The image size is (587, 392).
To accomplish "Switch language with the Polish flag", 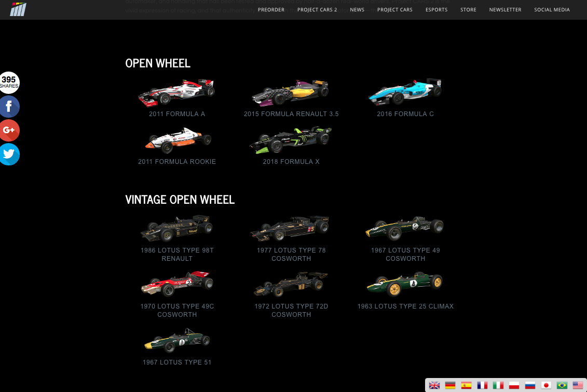I will [514, 385].
